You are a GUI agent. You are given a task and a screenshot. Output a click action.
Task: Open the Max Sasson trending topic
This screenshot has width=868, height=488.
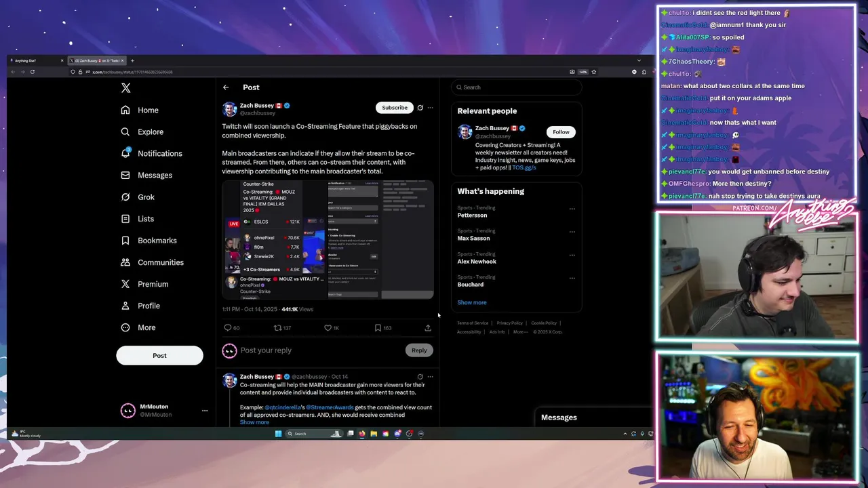point(473,239)
